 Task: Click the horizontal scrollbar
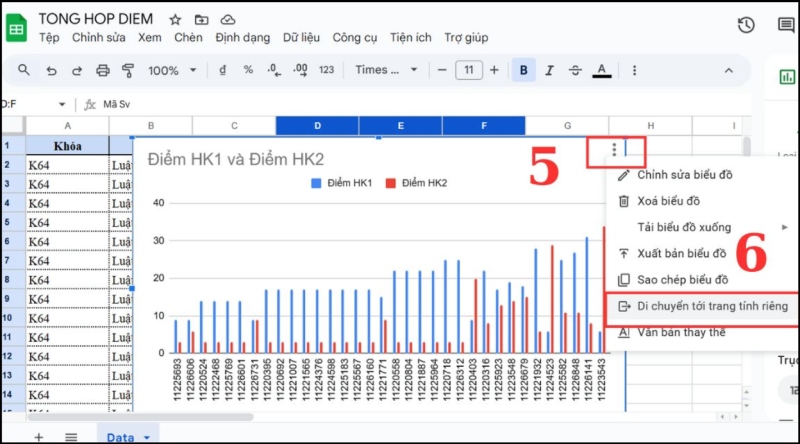pyautogui.click(x=140, y=417)
